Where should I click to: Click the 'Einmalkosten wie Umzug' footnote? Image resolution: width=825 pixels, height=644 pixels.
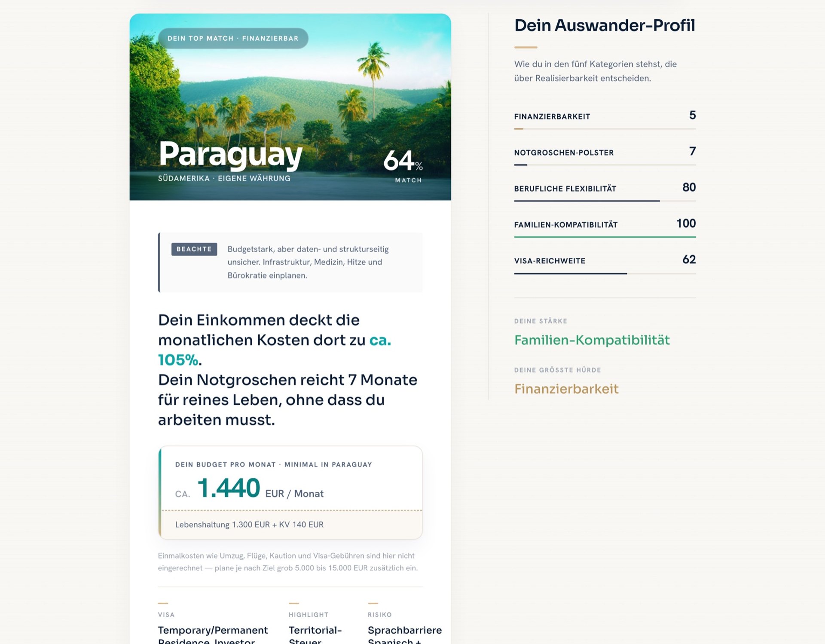(x=287, y=562)
